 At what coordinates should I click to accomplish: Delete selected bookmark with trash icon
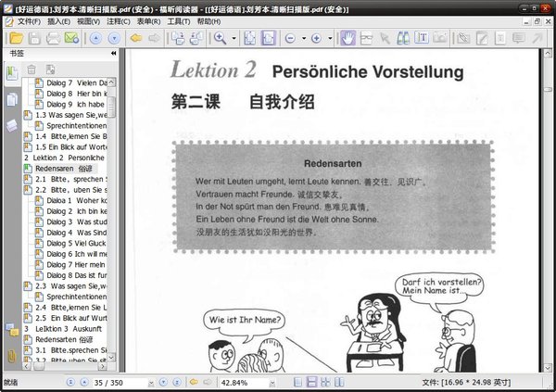pos(32,70)
